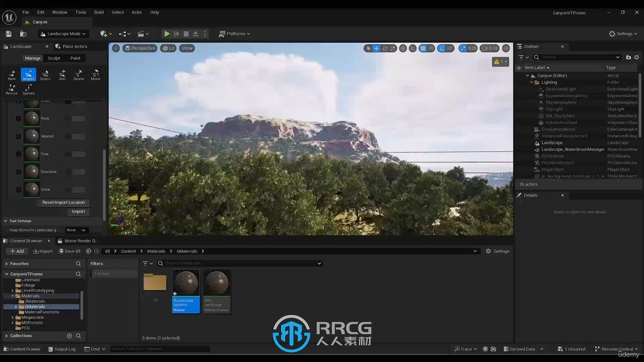Activate the translate gizmo tool
This screenshot has height=362, width=644.
[376, 48]
